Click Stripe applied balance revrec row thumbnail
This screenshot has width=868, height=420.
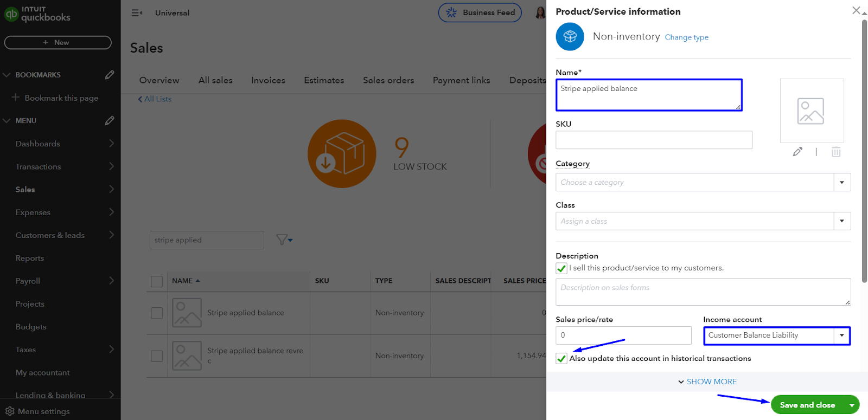[187, 356]
